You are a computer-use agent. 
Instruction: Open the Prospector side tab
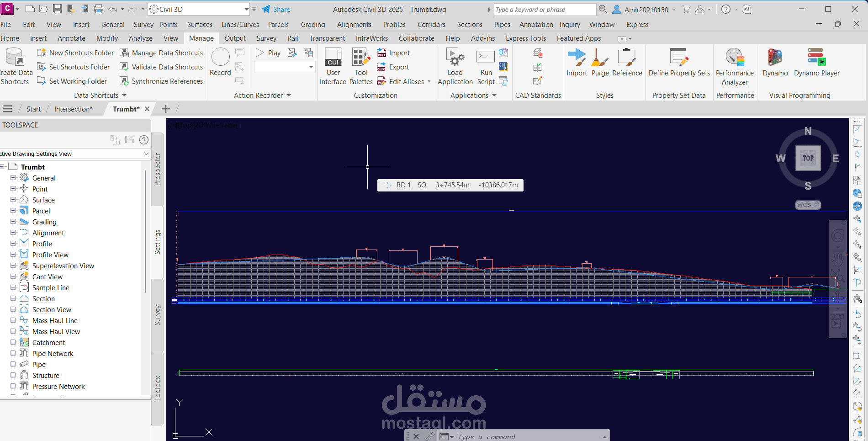[158, 169]
